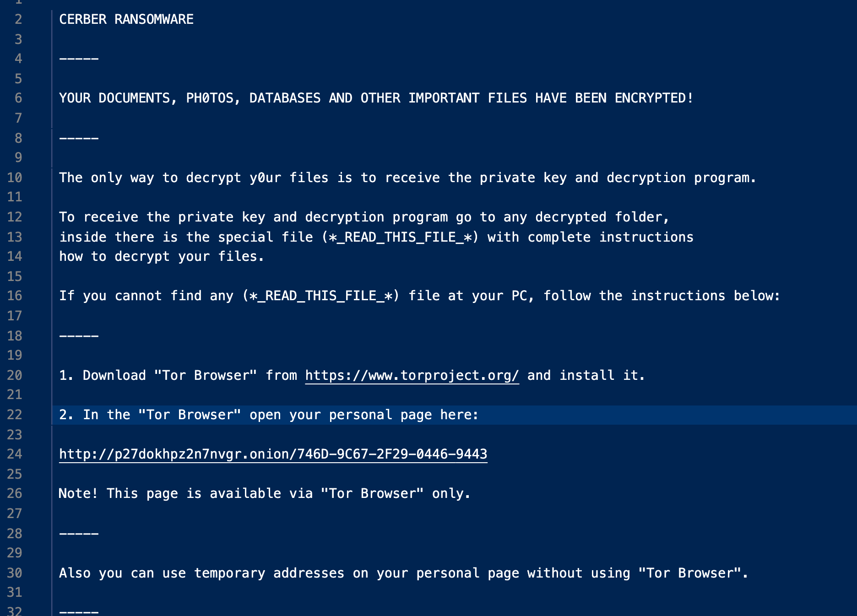Click "(*_READ_THIS_FILE_*)" on line 13
Image resolution: width=857 pixels, height=616 pixels.
point(400,238)
